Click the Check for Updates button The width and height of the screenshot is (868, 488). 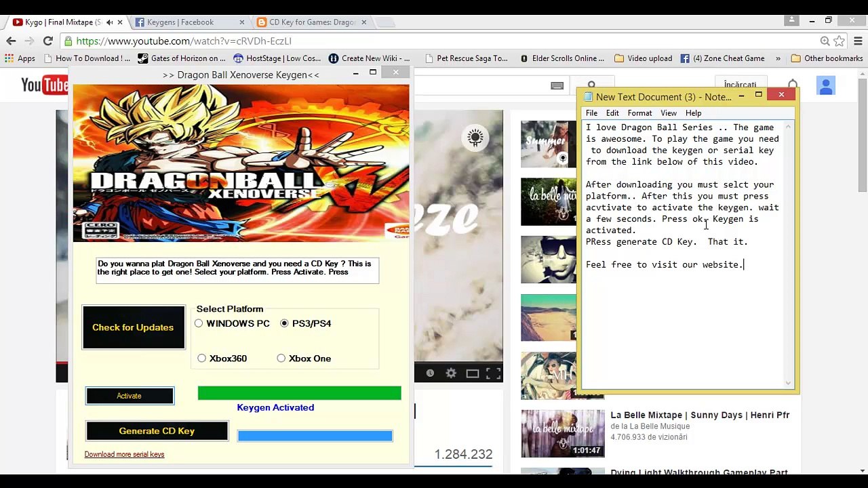(133, 327)
